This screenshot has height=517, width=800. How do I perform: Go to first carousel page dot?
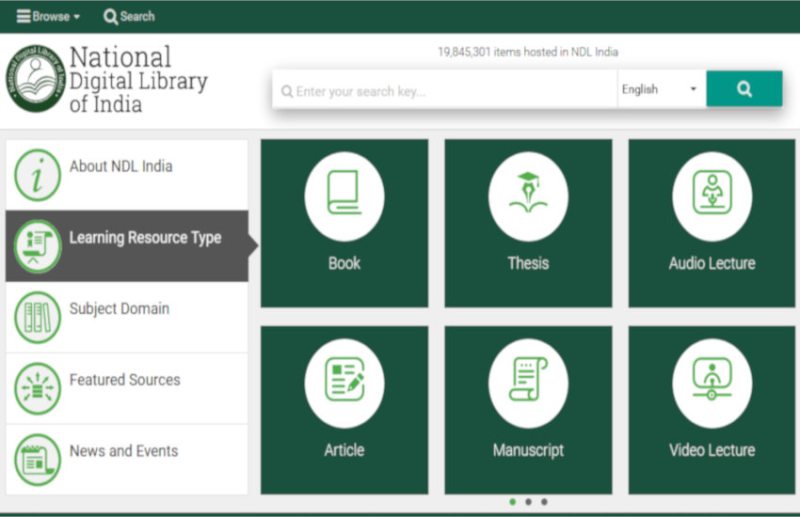(x=513, y=502)
